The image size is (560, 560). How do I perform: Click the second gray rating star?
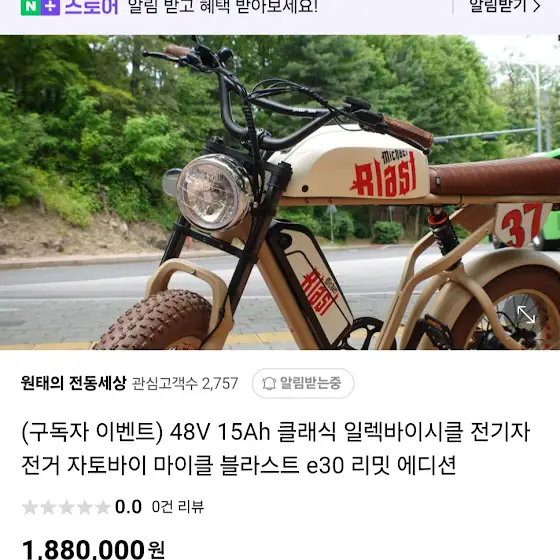point(48,507)
